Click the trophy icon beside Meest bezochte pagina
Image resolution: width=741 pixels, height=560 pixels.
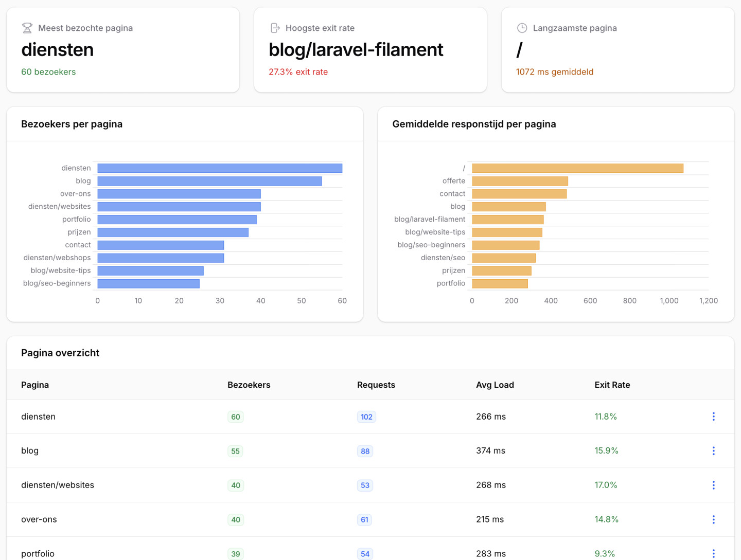pos(27,28)
